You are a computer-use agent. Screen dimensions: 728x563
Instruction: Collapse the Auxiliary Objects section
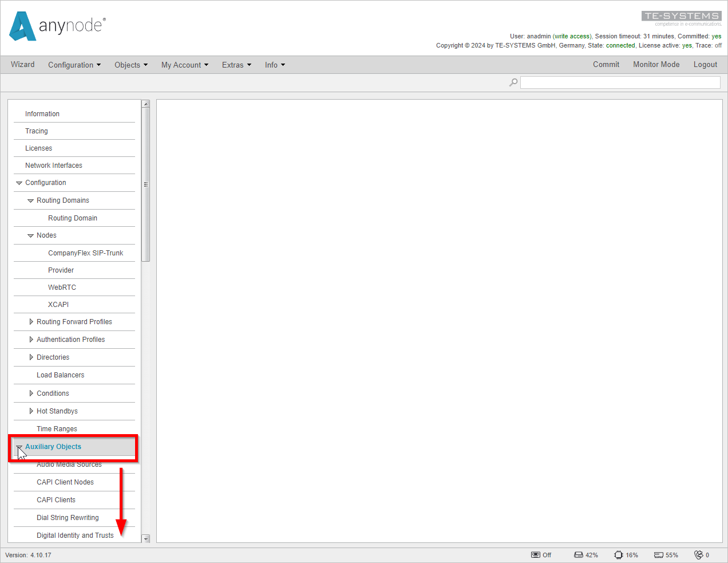[20, 447]
